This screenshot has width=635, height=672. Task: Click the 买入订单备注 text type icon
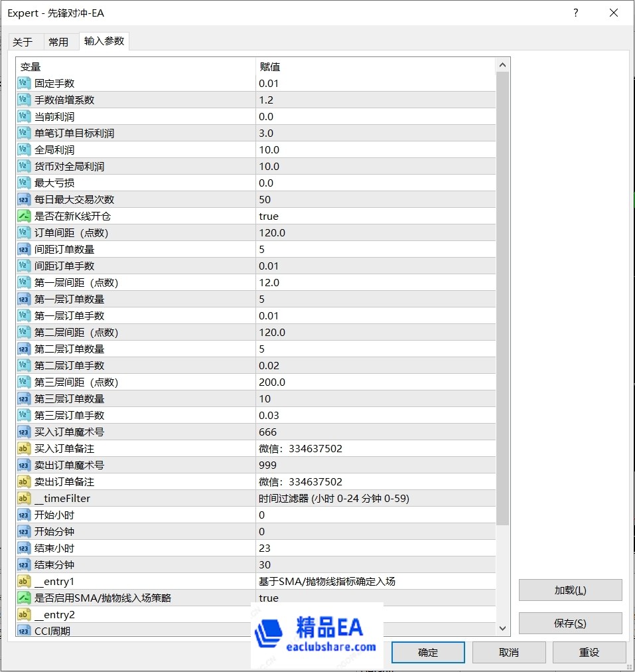24,448
